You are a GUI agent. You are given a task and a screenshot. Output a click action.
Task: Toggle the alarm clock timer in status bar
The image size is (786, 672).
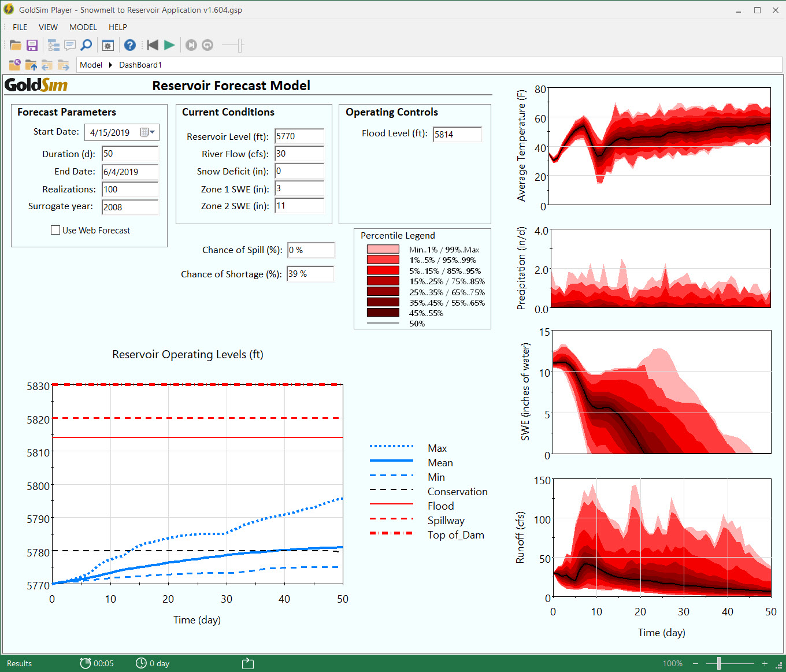click(x=86, y=663)
